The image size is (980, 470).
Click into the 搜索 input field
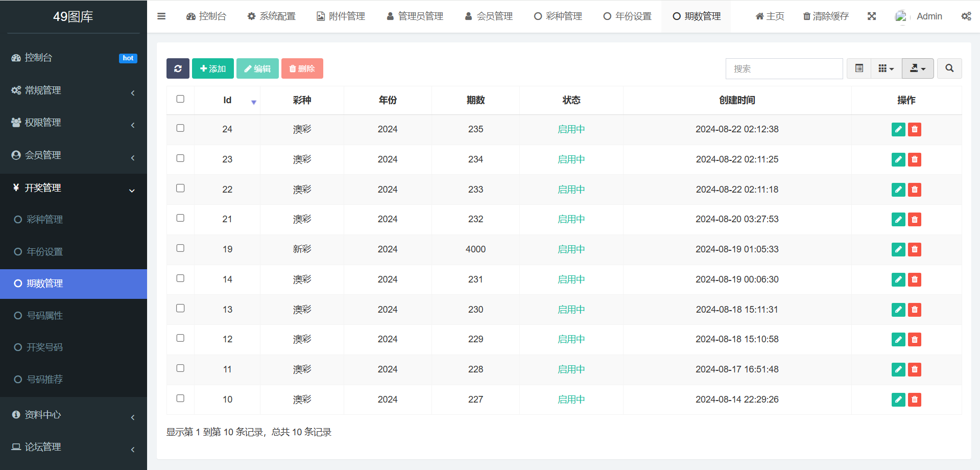click(784, 68)
